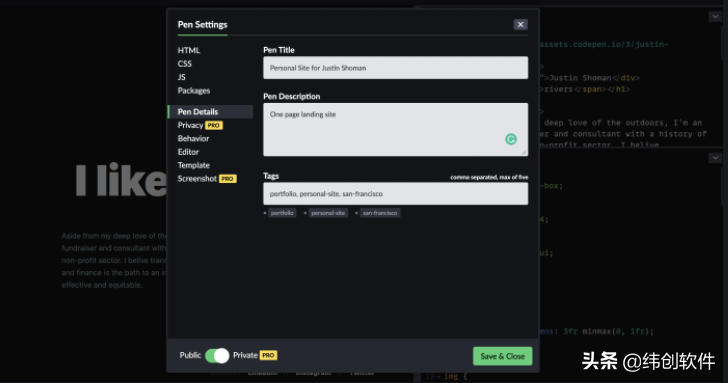Click the Save & Close button

pyautogui.click(x=502, y=356)
